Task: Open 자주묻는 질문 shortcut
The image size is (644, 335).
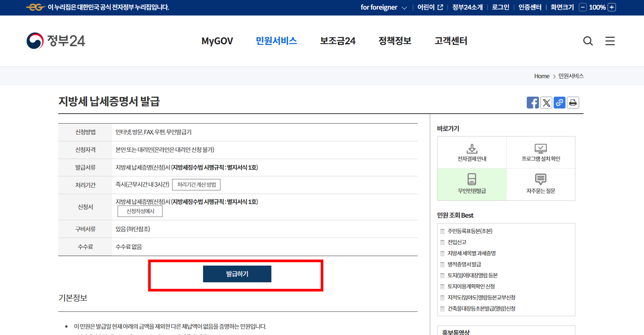Action: [x=541, y=184]
